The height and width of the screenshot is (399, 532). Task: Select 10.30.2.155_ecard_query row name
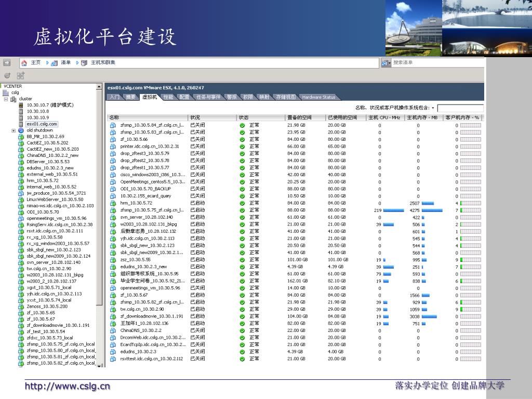tap(145, 196)
